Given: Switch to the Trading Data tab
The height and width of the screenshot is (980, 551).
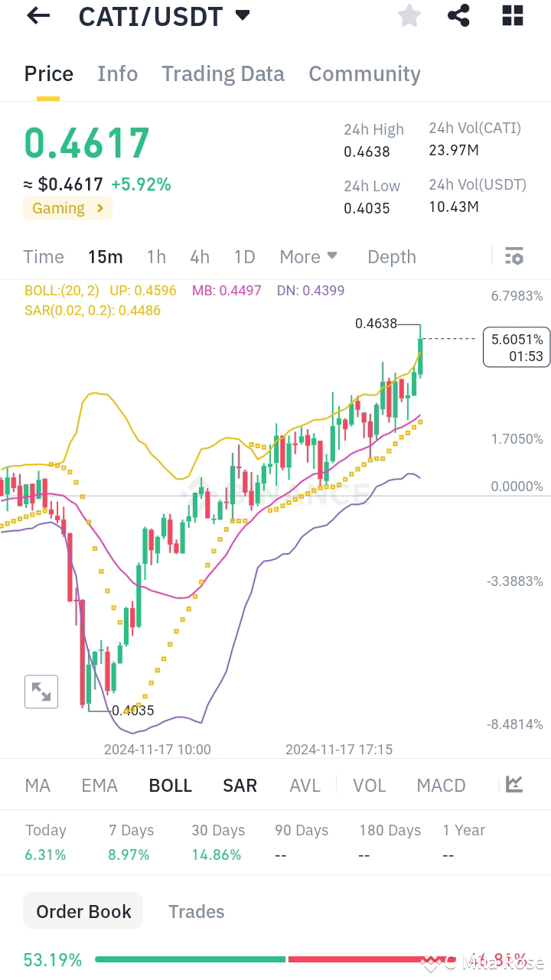Looking at the screenshot, I should click(223, 73).
